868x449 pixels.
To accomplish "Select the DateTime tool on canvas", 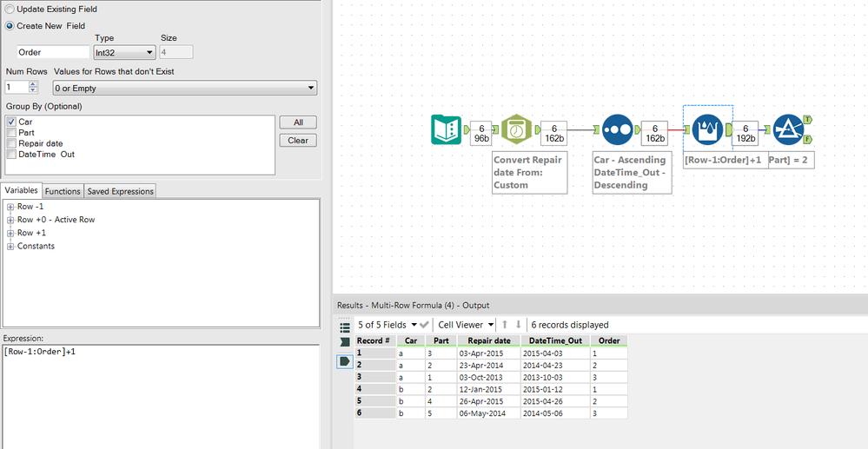I will pyautogui.click(x=516, y=129).
